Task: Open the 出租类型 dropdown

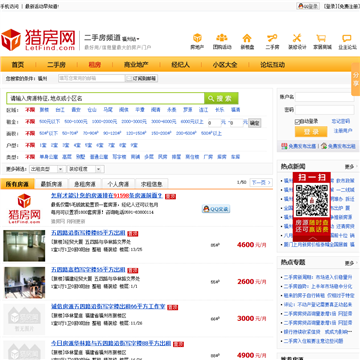Action: tap(46, 169)
